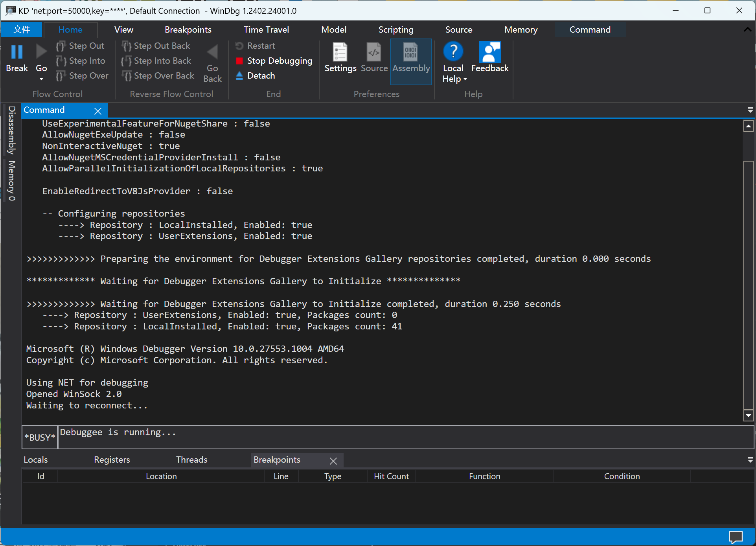The width and height of the screenshot is (756, 546).
Task: Click the scroll up arrow in Command window
Action: [x=749, y=126]
